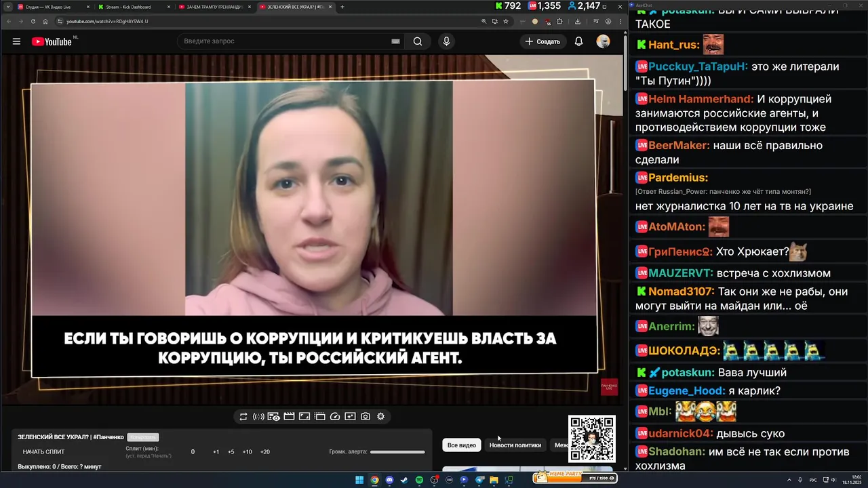Add +10 minutes to split
868x488 pixels.
[247, 452]
